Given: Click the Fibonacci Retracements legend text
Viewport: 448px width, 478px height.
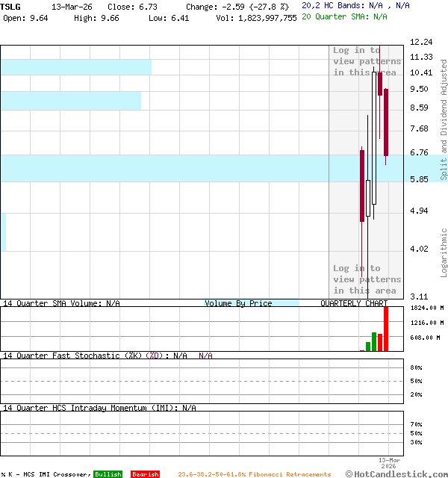Looking at the screenshot, I should coord(254,474).
